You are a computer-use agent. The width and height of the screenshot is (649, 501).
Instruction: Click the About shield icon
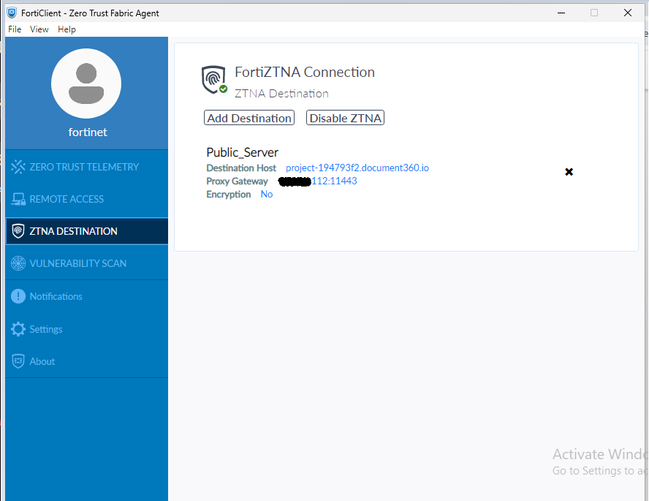pyautogui.click(x=18, y=361)
